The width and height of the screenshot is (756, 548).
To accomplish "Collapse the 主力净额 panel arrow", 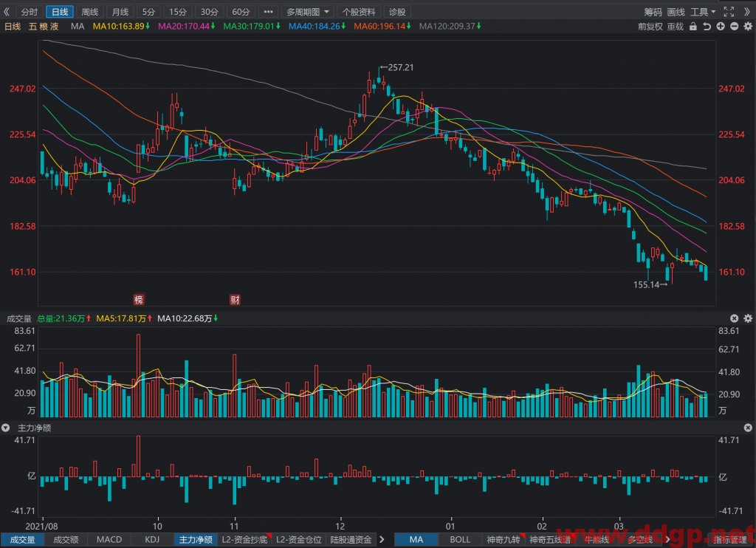I will coord(6,428).
